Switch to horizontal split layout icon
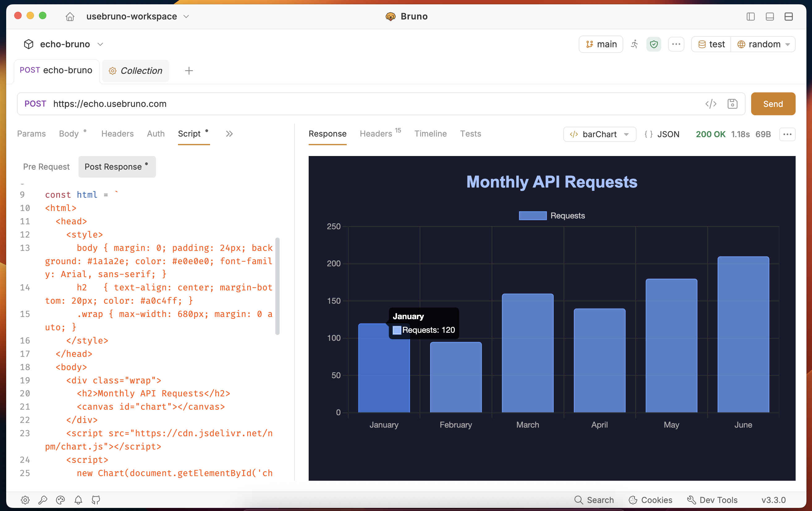812x511 pixels. coord(789,16)
